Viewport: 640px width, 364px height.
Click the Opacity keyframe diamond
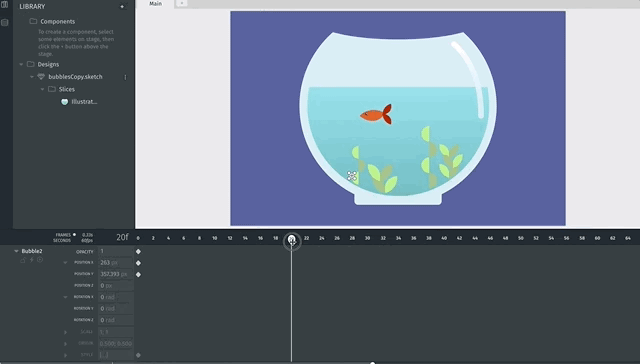138,252
